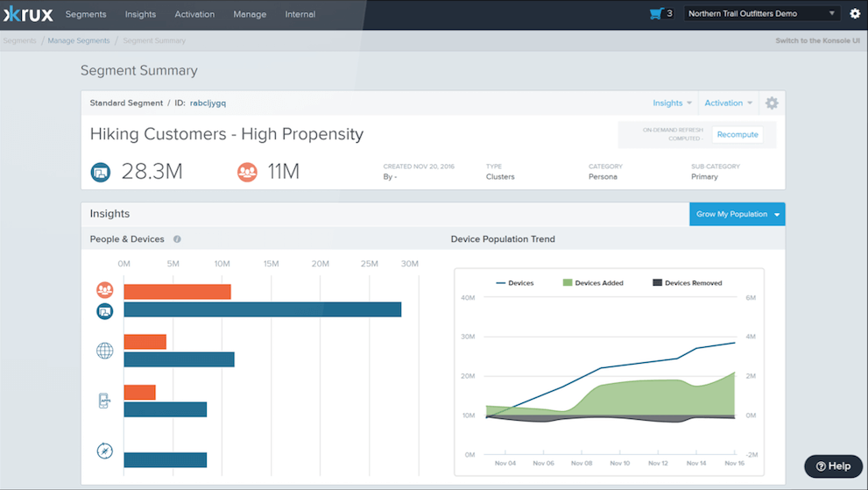Expand the Northern Trail Outfitters Demo dropdown
868x490 pixels.
pyautogui.click(x=761, y=14)
